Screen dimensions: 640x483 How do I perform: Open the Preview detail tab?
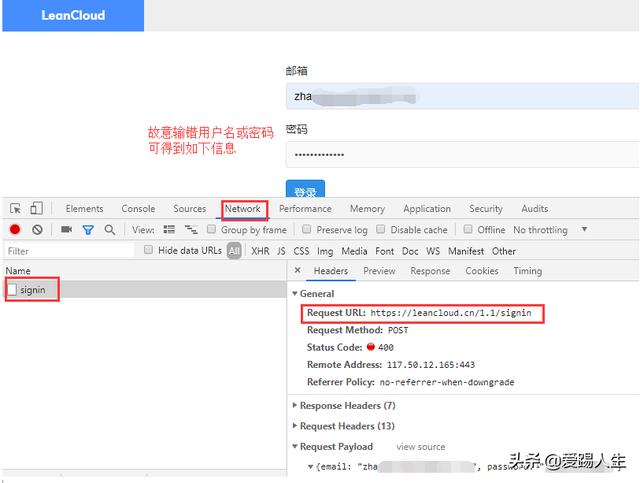point(379,271)
